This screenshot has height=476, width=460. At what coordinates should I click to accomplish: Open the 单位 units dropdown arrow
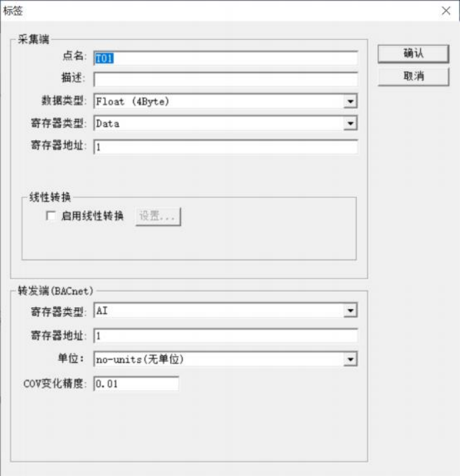tap(350, 360)
